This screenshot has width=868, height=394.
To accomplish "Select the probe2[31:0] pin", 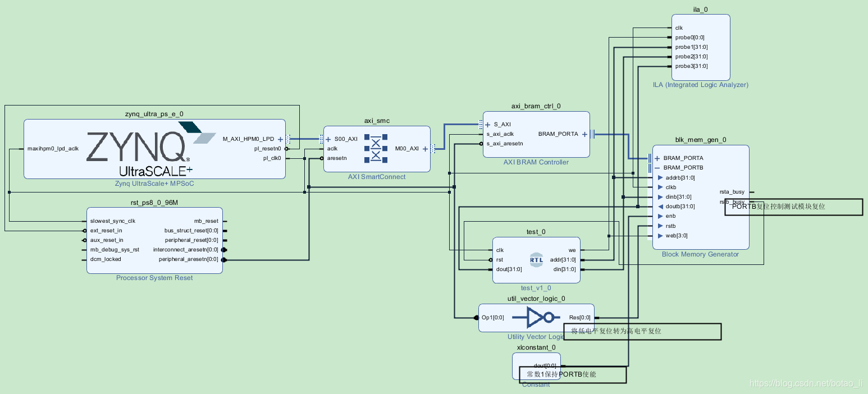I will [691, 57].
